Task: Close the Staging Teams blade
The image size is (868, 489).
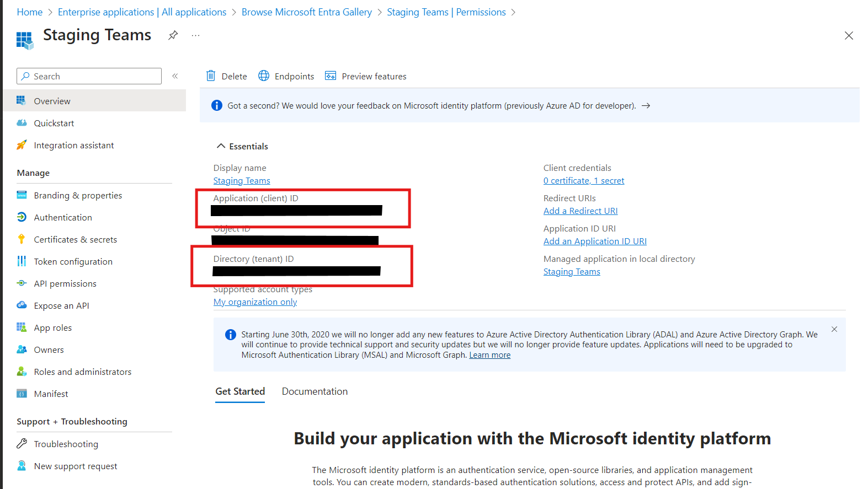Action: pyautogui.click(x=849, y=35)
